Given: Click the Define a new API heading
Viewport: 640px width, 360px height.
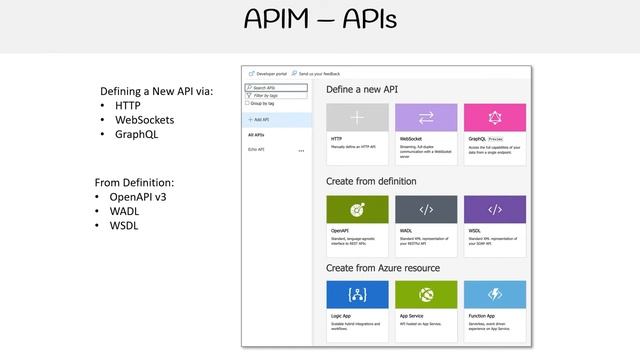Looking at the screenshot, I should (x=362, y=89).
